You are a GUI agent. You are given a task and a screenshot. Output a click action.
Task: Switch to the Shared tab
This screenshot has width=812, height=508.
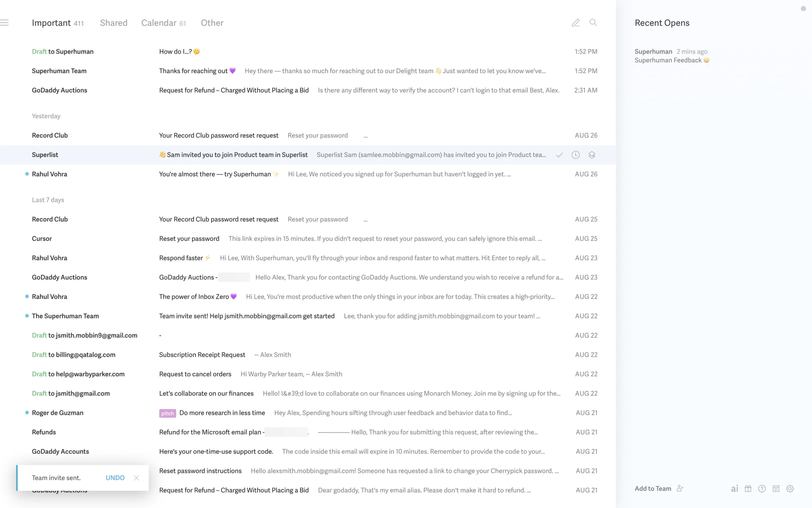coord(113,23)
